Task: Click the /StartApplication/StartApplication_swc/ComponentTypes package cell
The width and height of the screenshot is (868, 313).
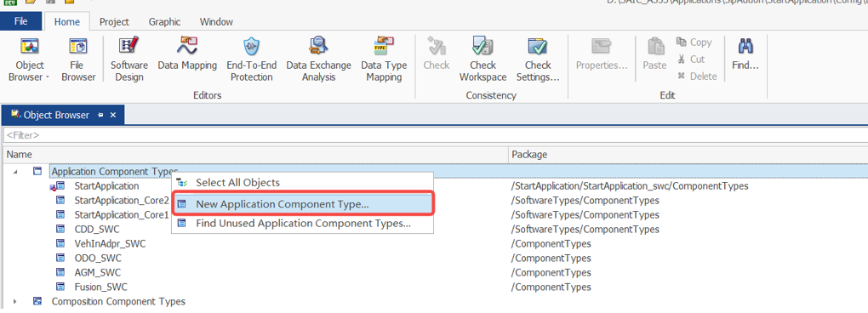Action: point(630,185)
